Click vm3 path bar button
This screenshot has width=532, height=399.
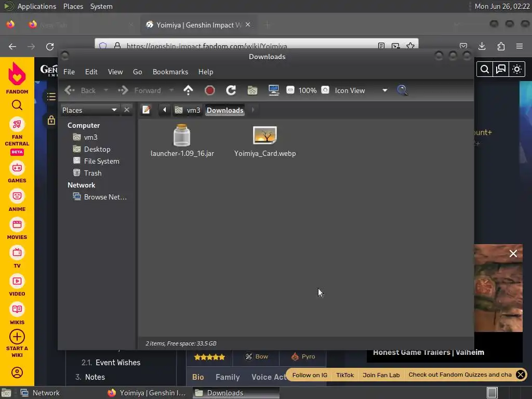click(x=188, y=110)
